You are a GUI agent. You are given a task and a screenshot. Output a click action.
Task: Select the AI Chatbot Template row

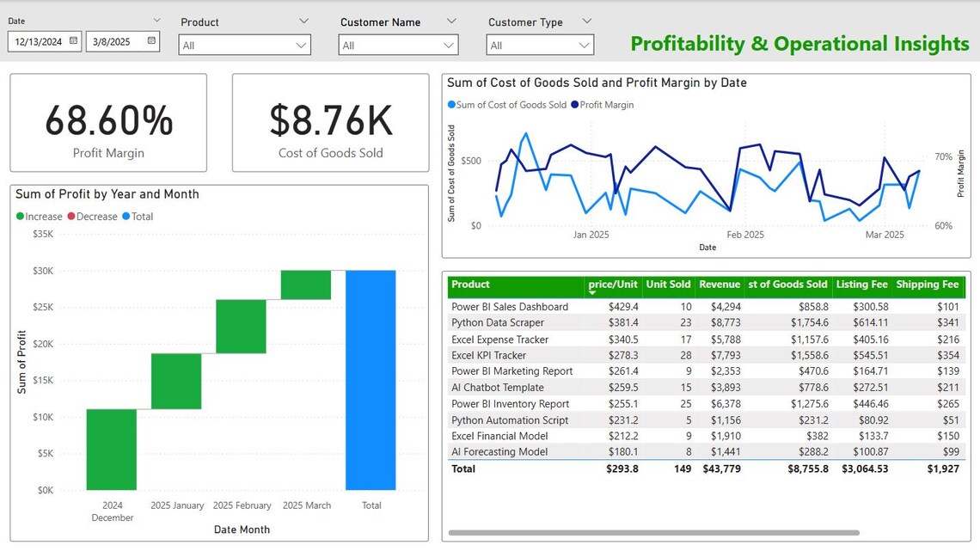point(706,388)
